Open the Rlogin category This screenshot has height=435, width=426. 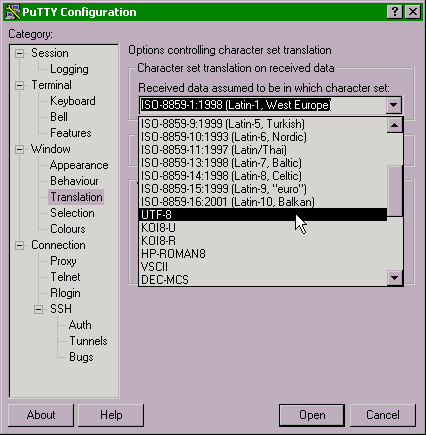65,293
